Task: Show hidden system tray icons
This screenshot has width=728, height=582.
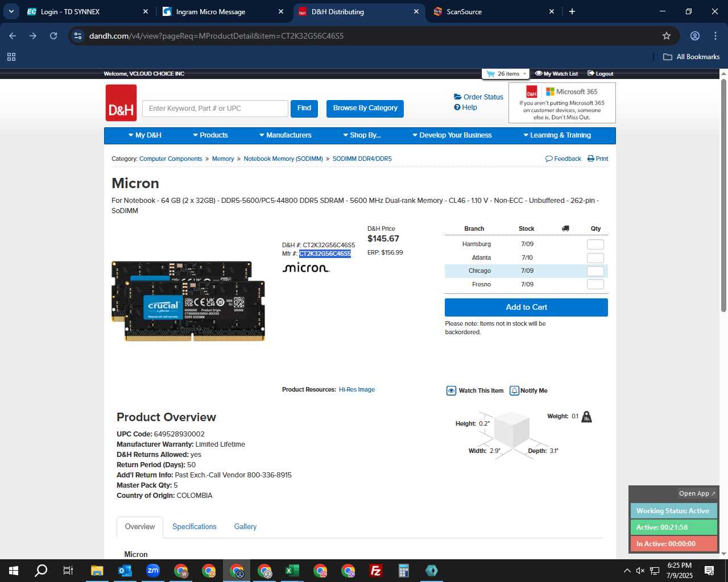Action: tap(627, 571)
